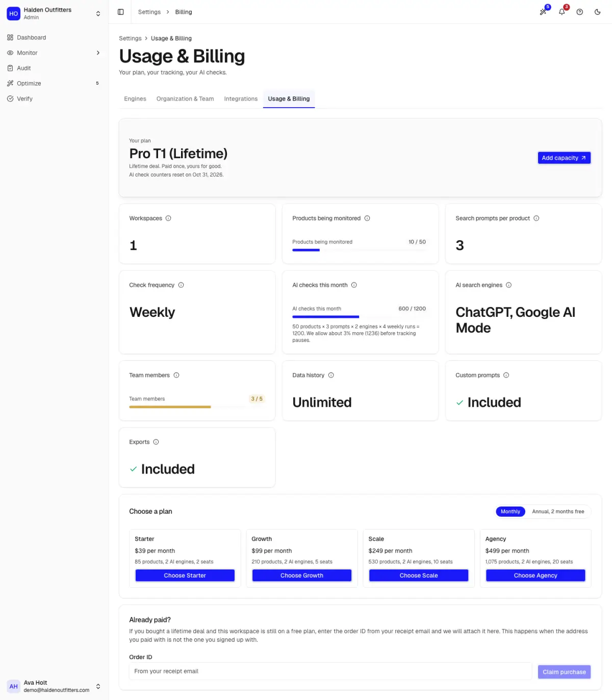The height and width of the screenshot is (700, 612).
Task: Click the 10 / 50 value
Action: tap(417, 242)
